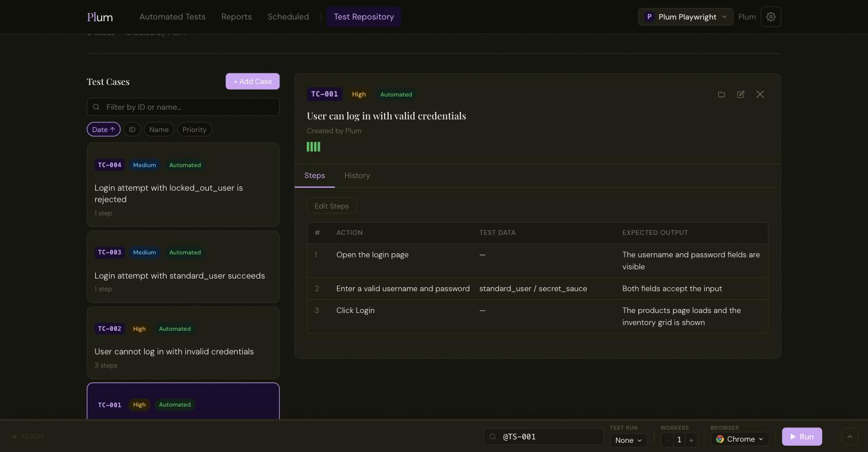This screenshot has width=868, height=452.
Task: Click 'Enter a valid username and password' step
Action: tap(403, 288)
